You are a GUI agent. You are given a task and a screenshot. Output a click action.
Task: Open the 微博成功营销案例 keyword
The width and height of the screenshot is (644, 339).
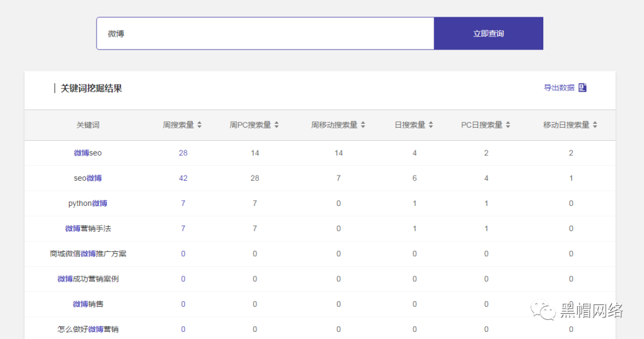point(88,279)
